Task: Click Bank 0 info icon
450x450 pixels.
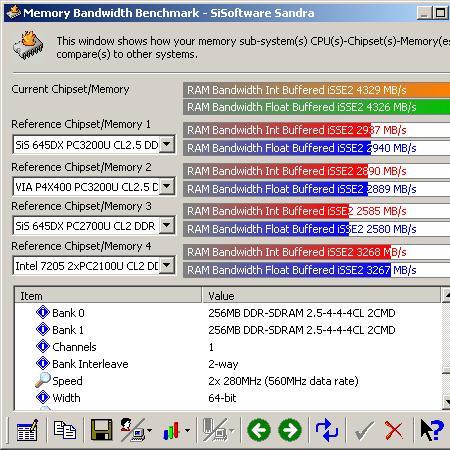Action: point(43,312)
